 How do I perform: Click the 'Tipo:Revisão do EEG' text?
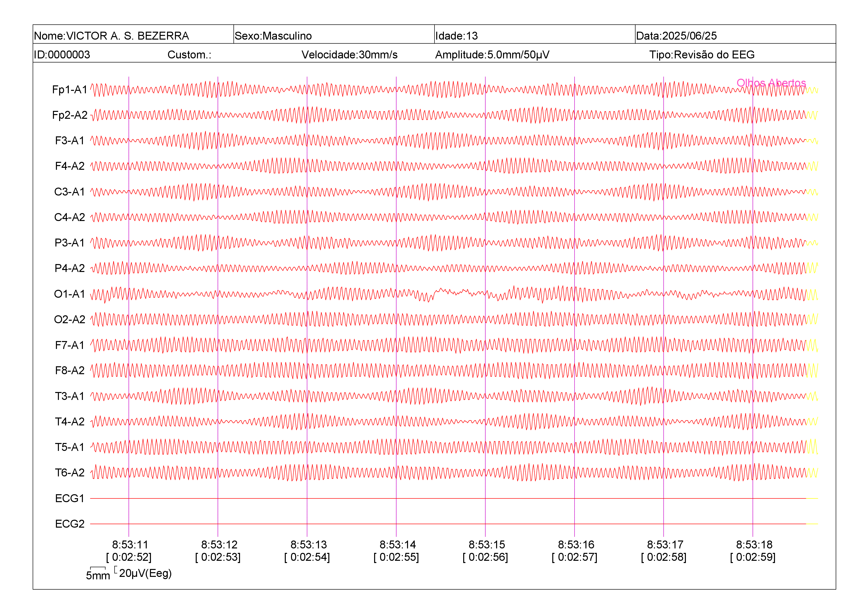(x=702, y=54)
